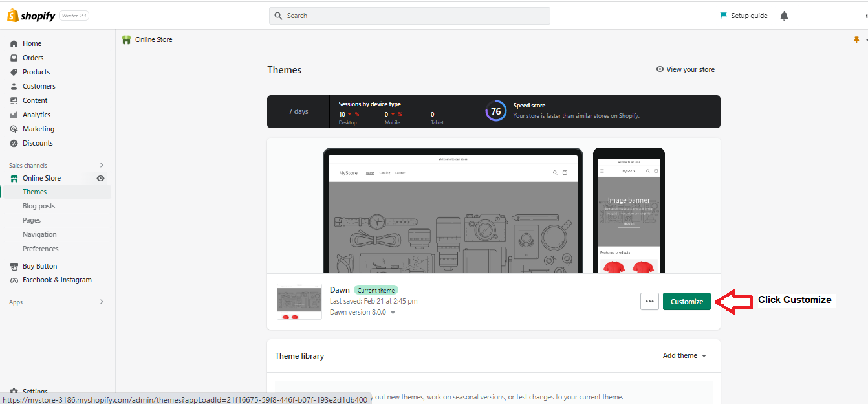Expand the Sales channels chevron

click(102, 165)
